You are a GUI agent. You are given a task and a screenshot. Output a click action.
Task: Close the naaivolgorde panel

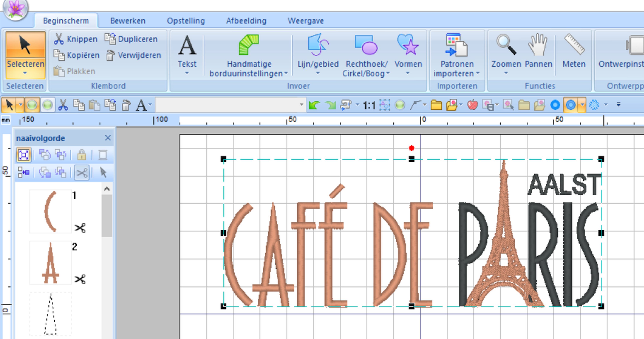tap(108, 138)
